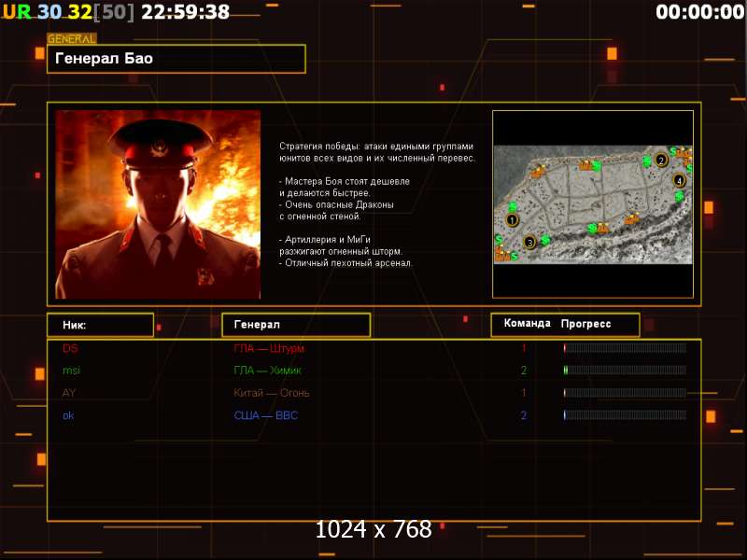The image size is (747, 560).
Task: Click the Команда column header
Action: [x=528, y=323]
